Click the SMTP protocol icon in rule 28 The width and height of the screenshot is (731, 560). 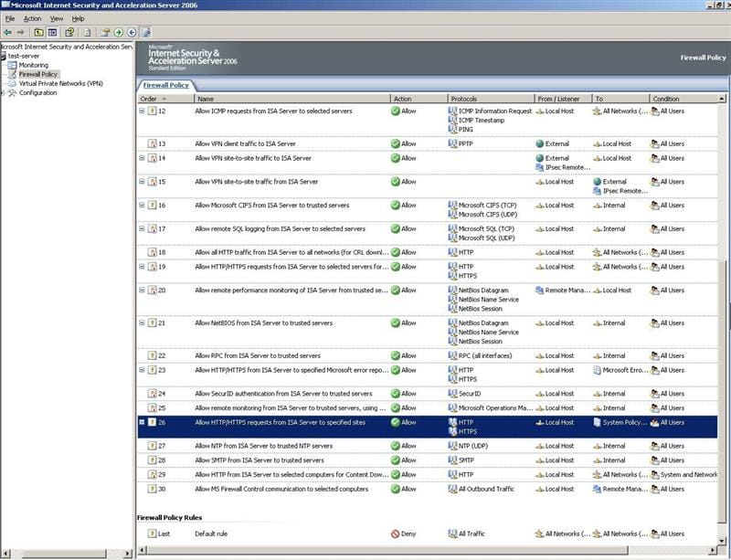click(x=452, y=460)
